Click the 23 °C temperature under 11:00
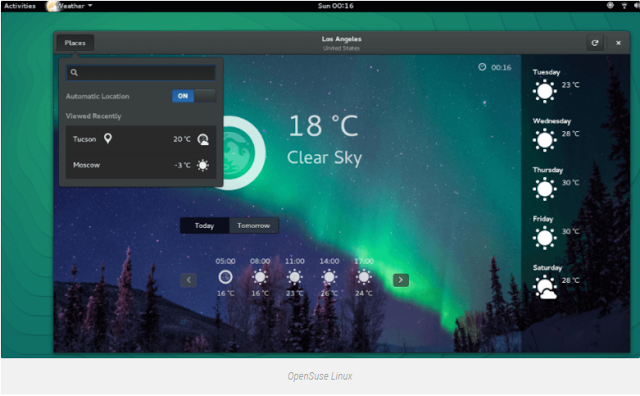The height and width of the screenshot is (396, 640). pos(294,293)
